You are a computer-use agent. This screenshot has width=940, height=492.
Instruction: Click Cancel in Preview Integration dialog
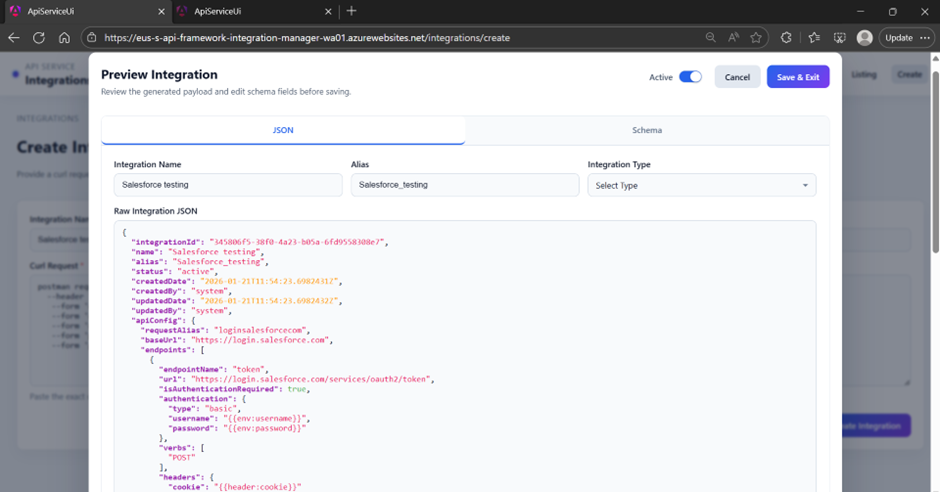tap(737, 77)
